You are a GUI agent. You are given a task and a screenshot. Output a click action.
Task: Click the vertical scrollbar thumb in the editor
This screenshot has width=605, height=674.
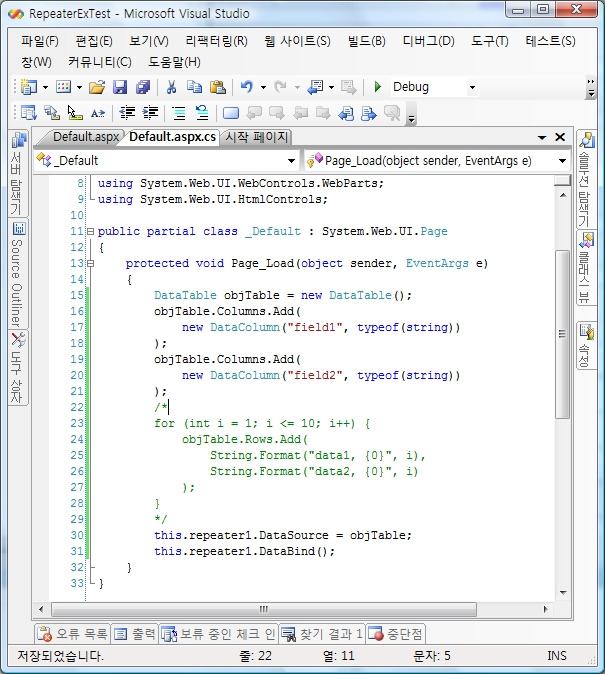tap(562, 334)
